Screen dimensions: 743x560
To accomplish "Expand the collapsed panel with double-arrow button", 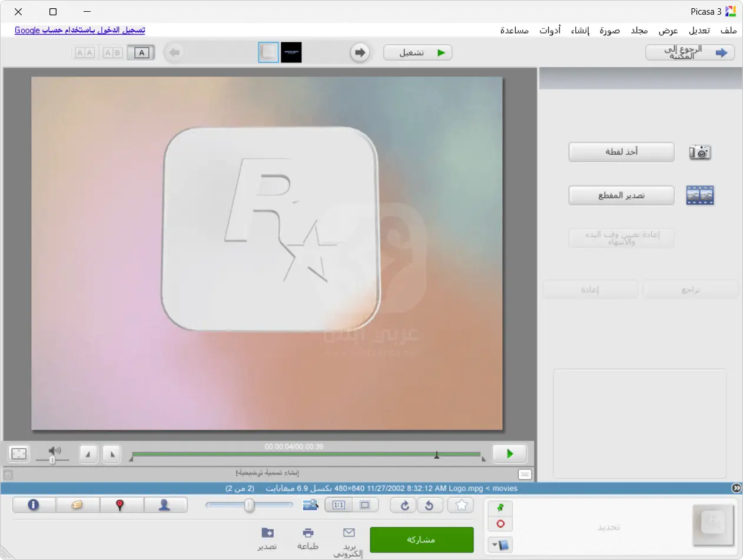I will click(x=736, y=488).
